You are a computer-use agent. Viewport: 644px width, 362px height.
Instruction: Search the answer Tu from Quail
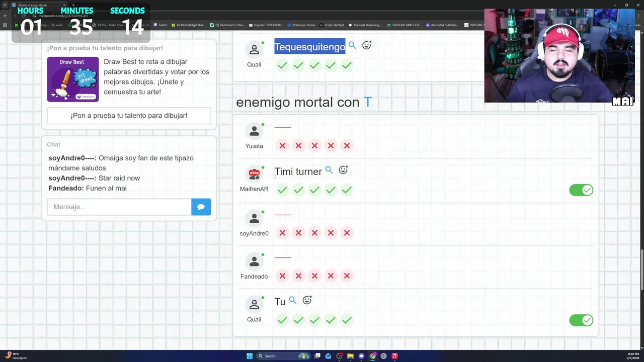[x=293, y=300]
